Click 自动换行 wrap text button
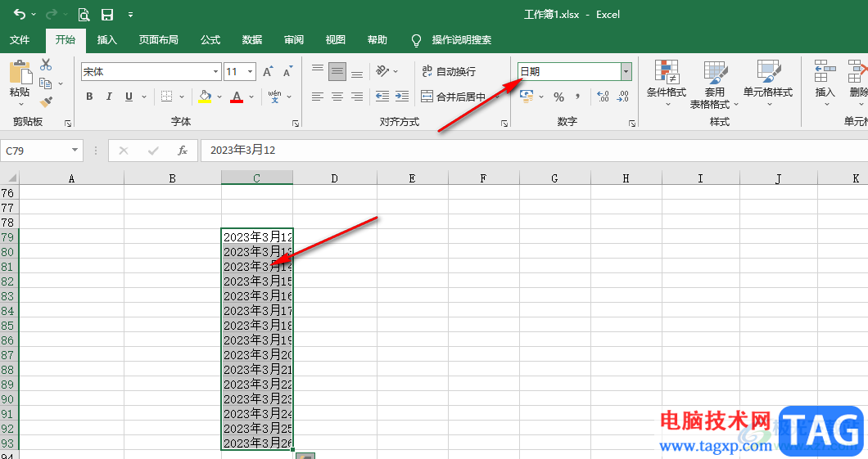This screenshot has width=868, height=459. coord(449,71)
